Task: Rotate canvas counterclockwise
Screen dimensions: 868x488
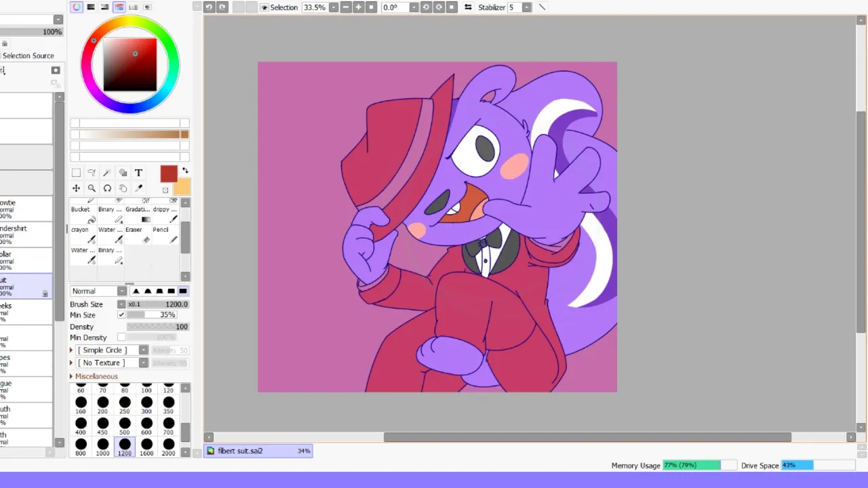Action: pos(426,7)
